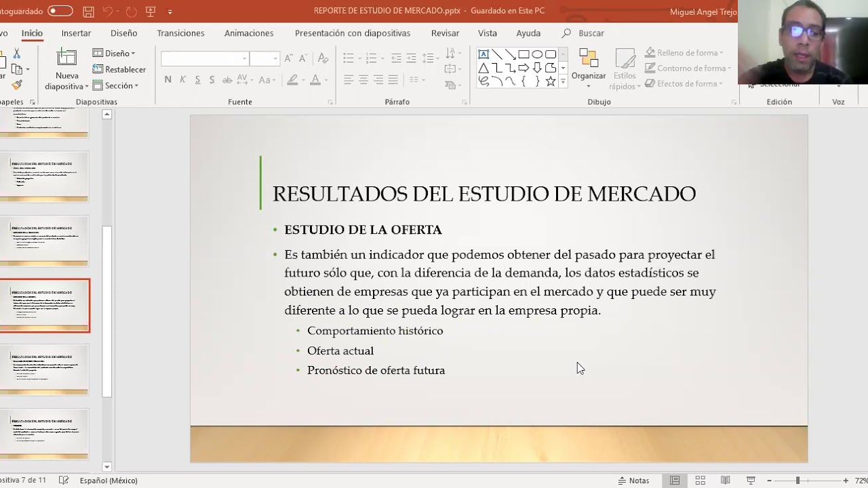Open the Presentación con diapositivas tab
This screenshot has height=488, width=868.
coord(353,33)
